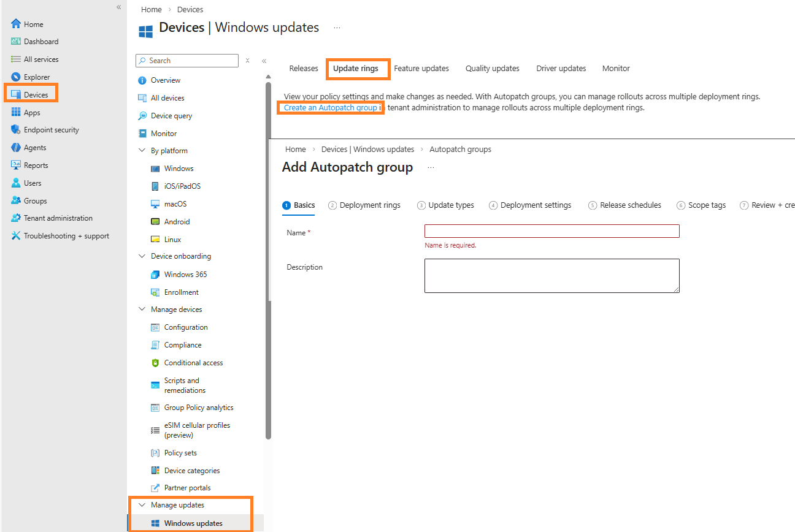Open Troubleshooting + support tools icon
Screen dimensions: 795x532
tap(16, 236)
